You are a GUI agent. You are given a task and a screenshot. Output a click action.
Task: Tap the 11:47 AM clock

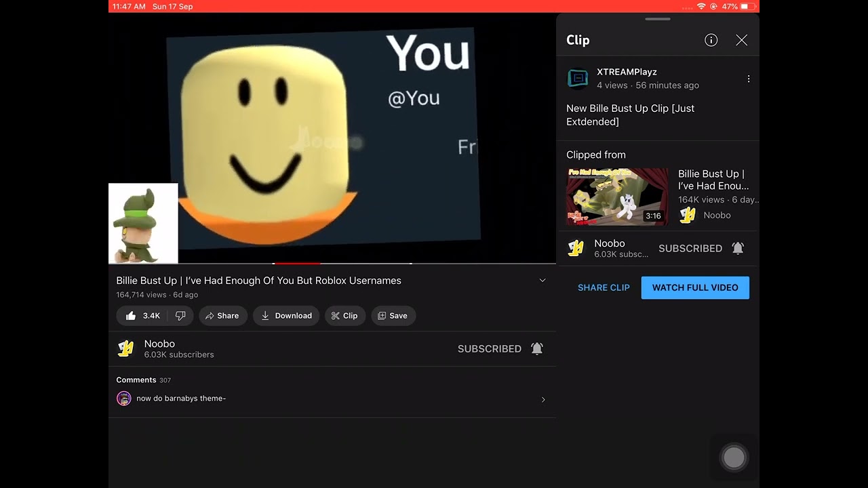(129, 6)
